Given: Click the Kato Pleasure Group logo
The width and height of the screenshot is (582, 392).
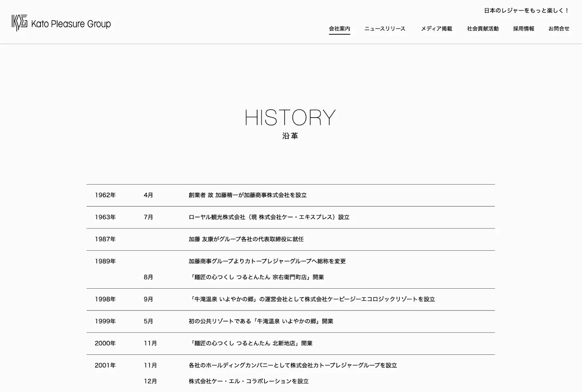Looking at the screenshot, I should click(x=61, y=23).
